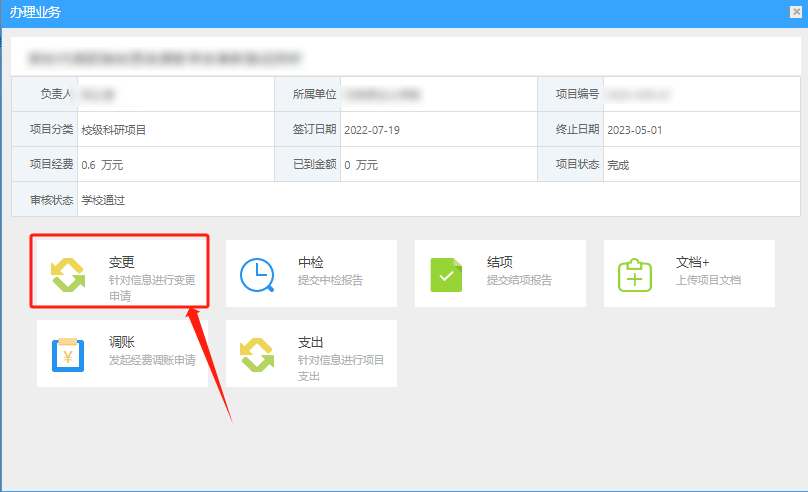Screen dimensions: 808x492
Task: Click the green 结项 checkmark icon
Action: click(x=446, y=274)
